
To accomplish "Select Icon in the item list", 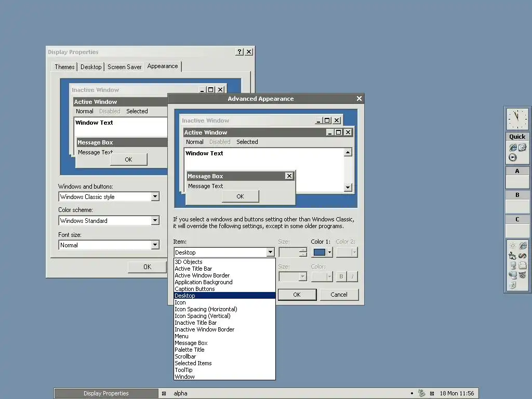I will tap(224, 303).
